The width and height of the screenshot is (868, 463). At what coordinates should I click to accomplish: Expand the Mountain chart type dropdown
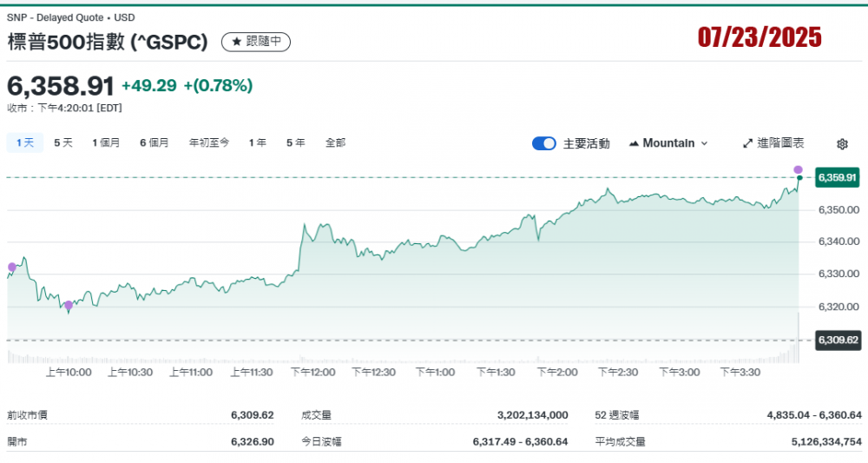(668, 143)
